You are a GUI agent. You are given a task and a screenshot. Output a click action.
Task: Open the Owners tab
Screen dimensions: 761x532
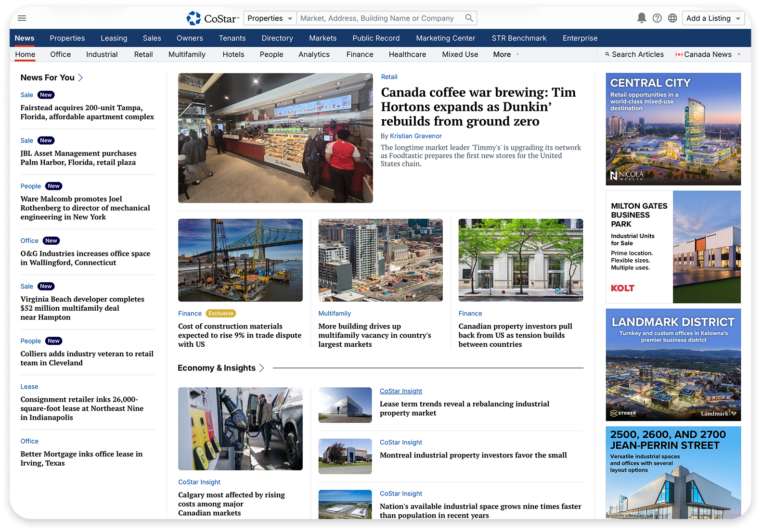[190, 38]
